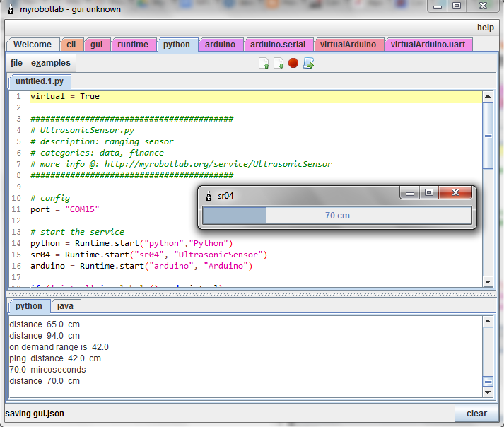The height and width of the screenshot is (427, 504).
Task: Maximize the myrobotlab main window
Action: 457,6
